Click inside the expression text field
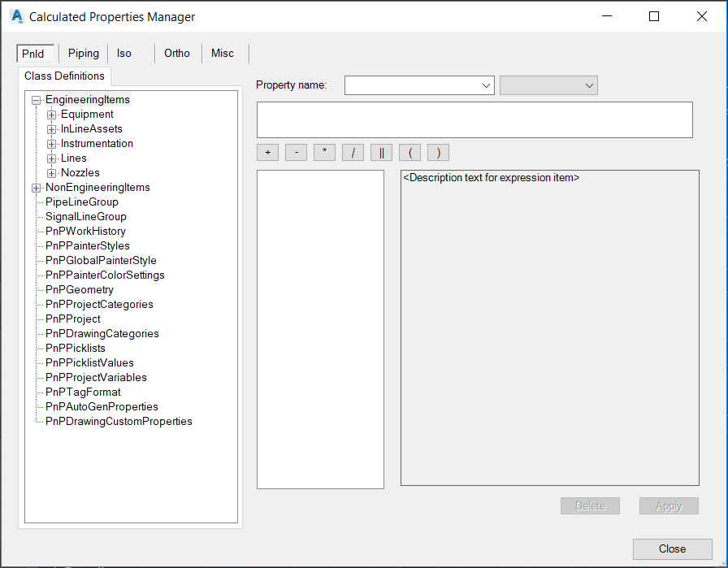 [x=474, y=119]
